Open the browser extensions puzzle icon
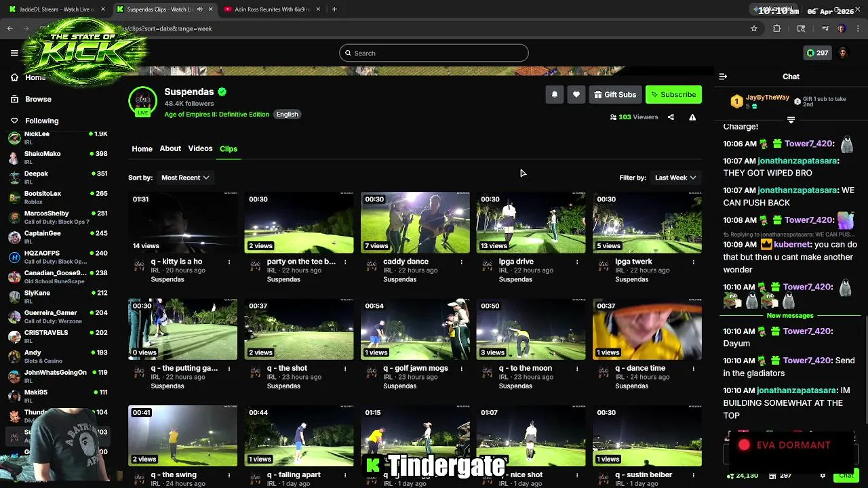 tap(777, 28)
